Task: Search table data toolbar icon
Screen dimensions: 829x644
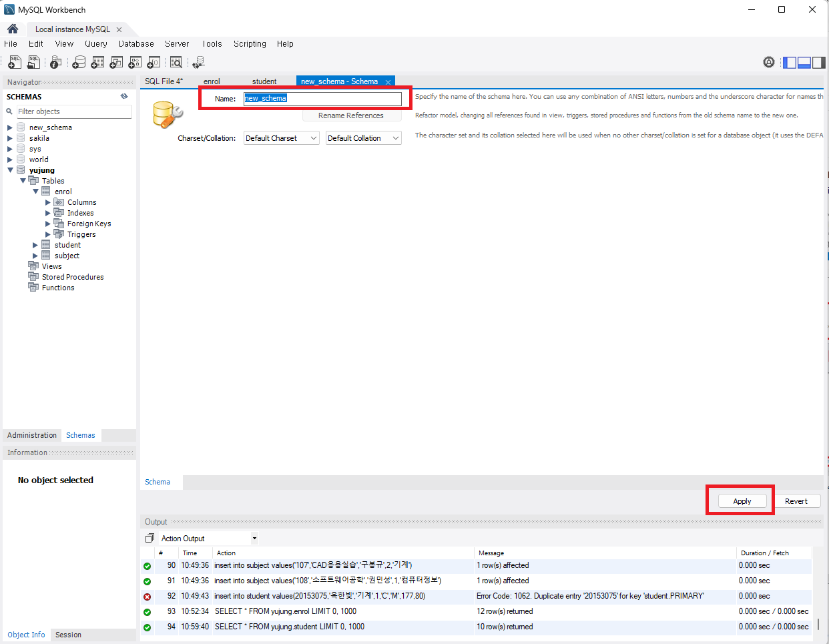Action: click(x=176, y=62)
